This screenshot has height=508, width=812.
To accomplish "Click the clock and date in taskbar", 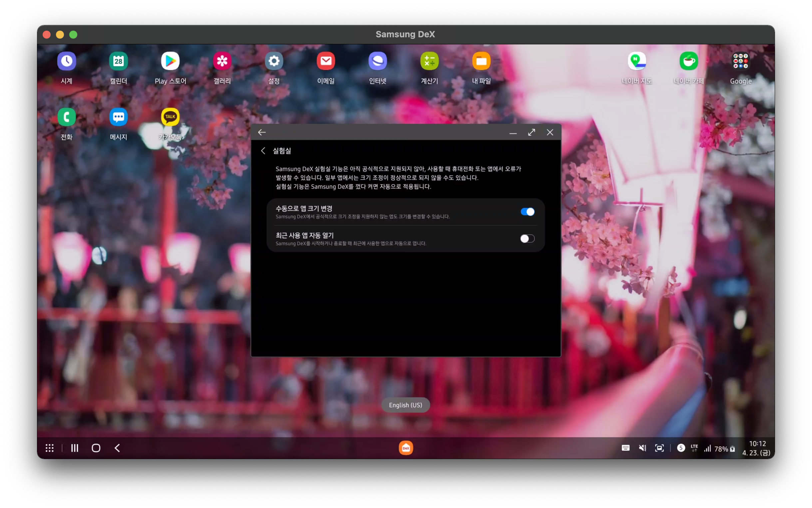I will [x=756, y=448].
